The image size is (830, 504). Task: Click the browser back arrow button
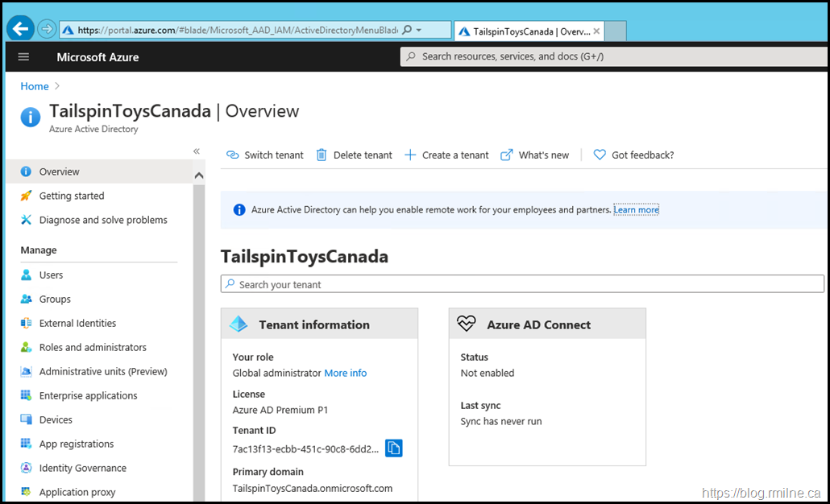point(19,29)
